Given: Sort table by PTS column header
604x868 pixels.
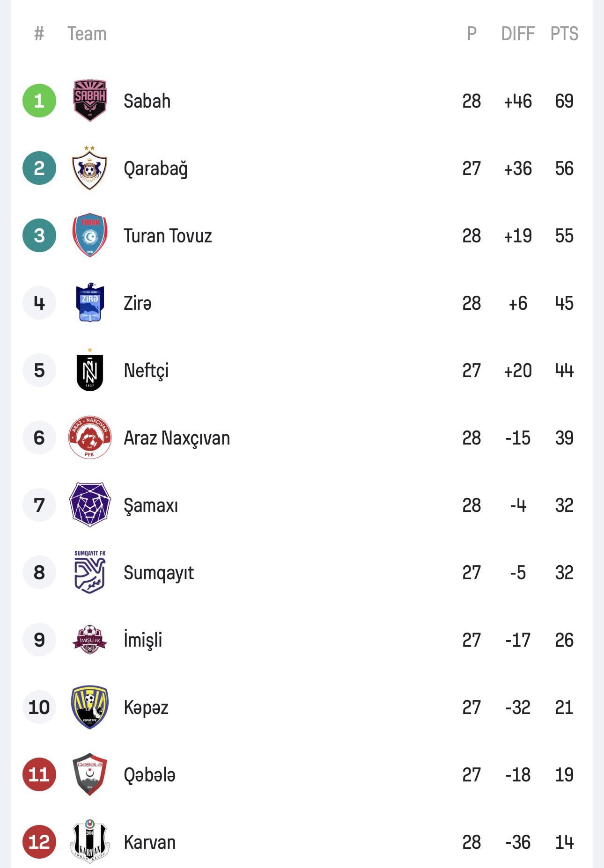Looking at the screenshot, I should point(564,34).
